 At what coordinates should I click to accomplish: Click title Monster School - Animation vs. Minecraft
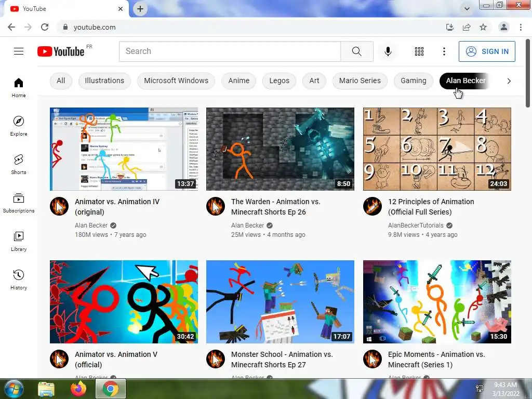click(282, 360)
